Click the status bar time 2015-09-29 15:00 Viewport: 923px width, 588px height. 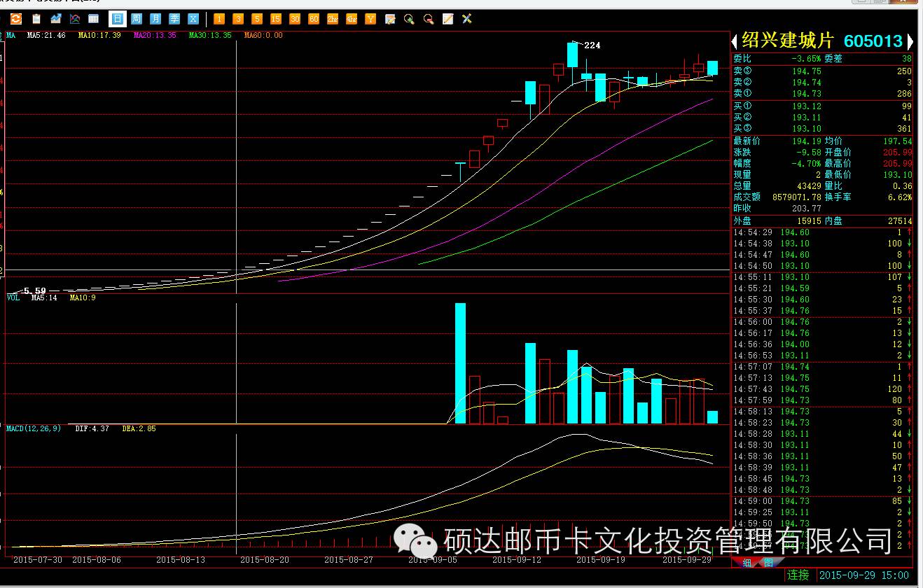864,575
